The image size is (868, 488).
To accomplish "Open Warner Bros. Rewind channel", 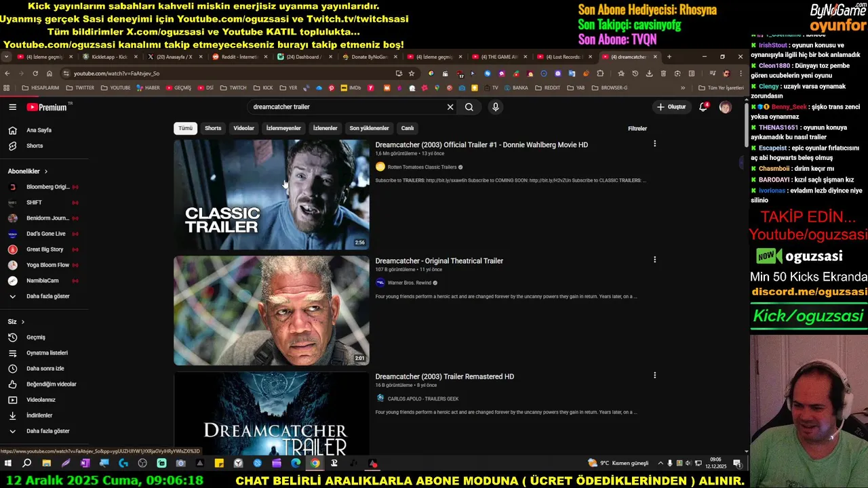I will click(x=410, y=283).
